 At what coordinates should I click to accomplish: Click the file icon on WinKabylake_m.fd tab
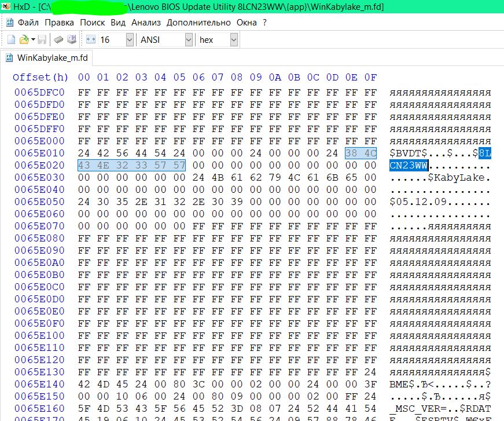pos(9,58)
